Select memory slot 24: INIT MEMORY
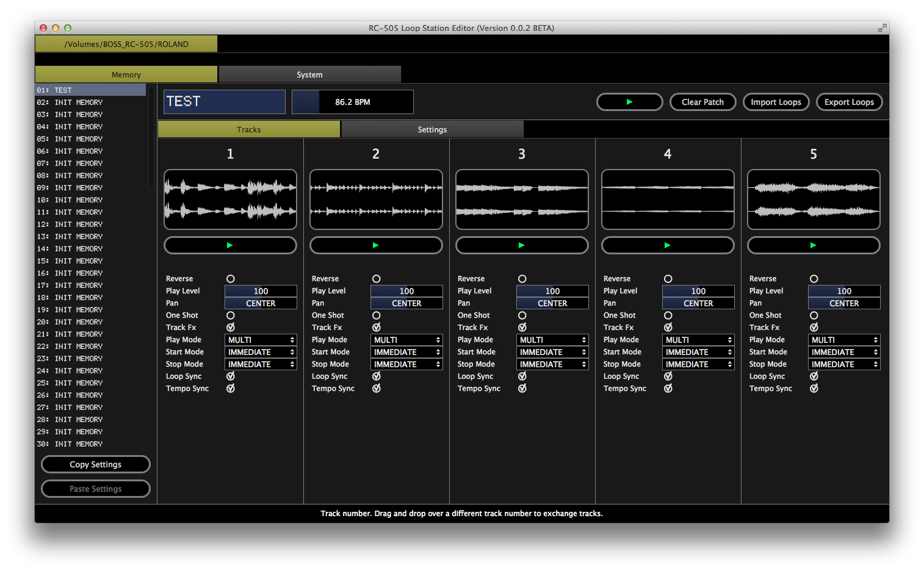This screenshot has width=924, height=571. tap(90, 370)
